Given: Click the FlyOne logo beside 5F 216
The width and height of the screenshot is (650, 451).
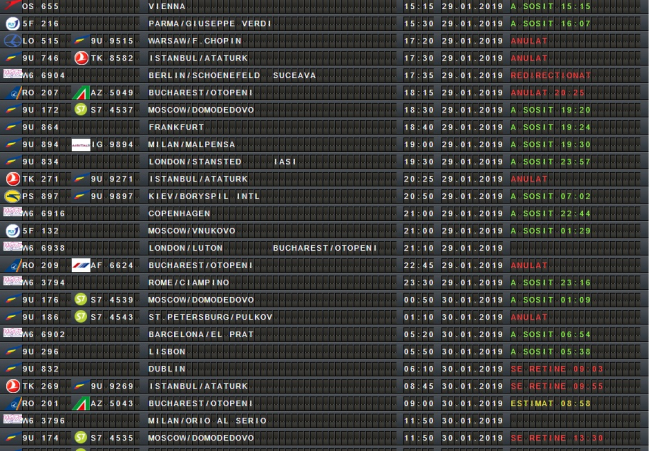Looking at the screenshot, I should tap(12, 24).
